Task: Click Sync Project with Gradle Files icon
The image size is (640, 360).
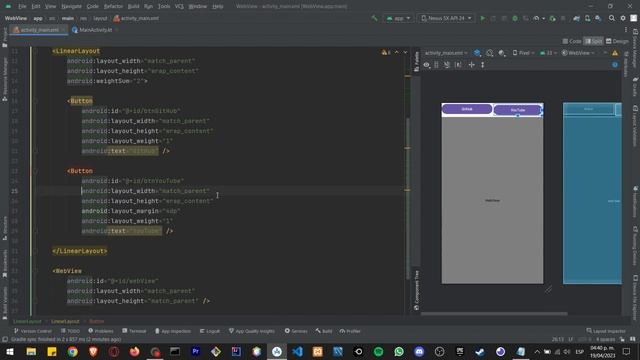Action: pos(576,18)
